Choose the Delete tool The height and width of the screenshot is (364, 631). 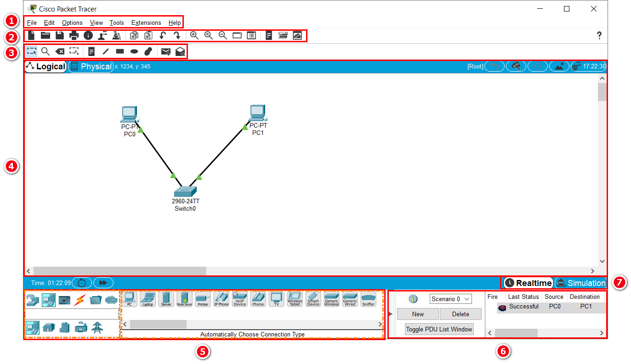tap(60, 51)
